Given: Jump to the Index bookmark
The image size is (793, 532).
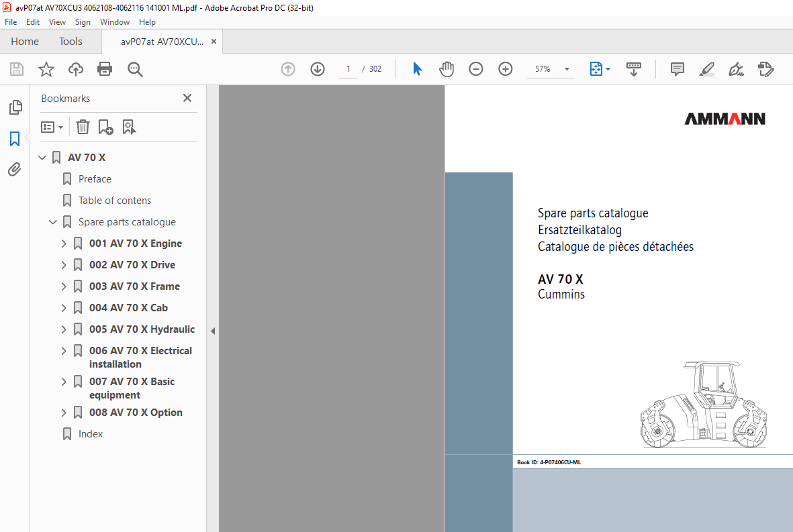Looking at the screenshot, I should [91, 434].
